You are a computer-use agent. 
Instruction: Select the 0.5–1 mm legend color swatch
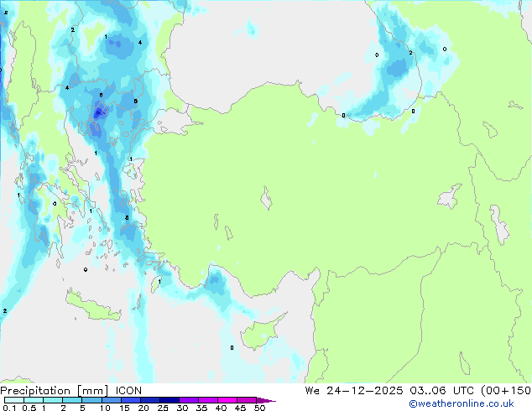point(34,400)
